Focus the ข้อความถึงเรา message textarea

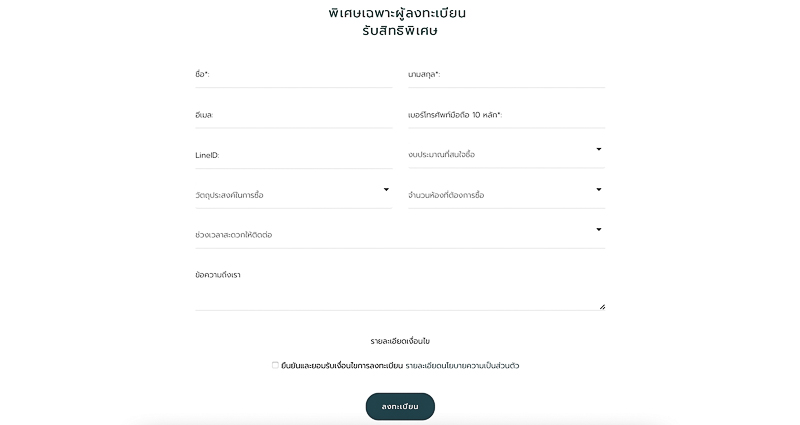coord(400,288)
